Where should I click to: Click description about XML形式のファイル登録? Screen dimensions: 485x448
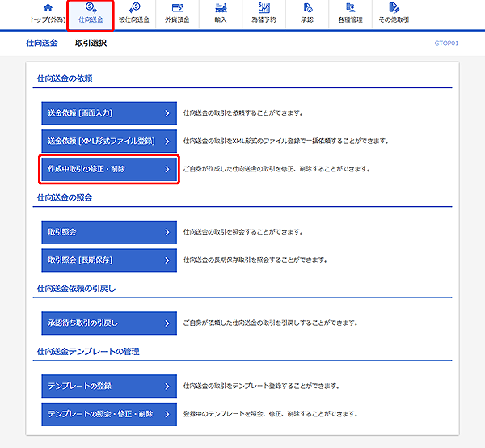286,141
